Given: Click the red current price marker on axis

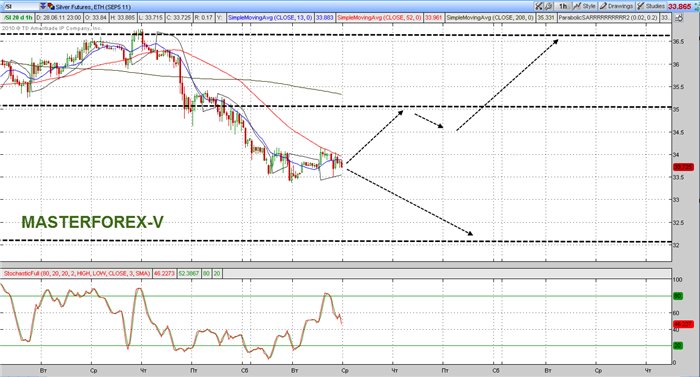Looking at the screenshot, I should (683, 167).
